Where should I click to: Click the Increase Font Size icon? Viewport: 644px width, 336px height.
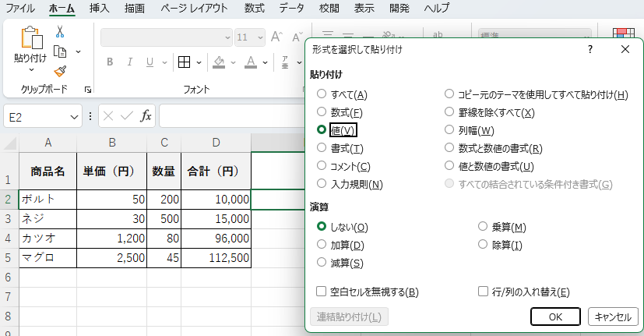(276, 37)
